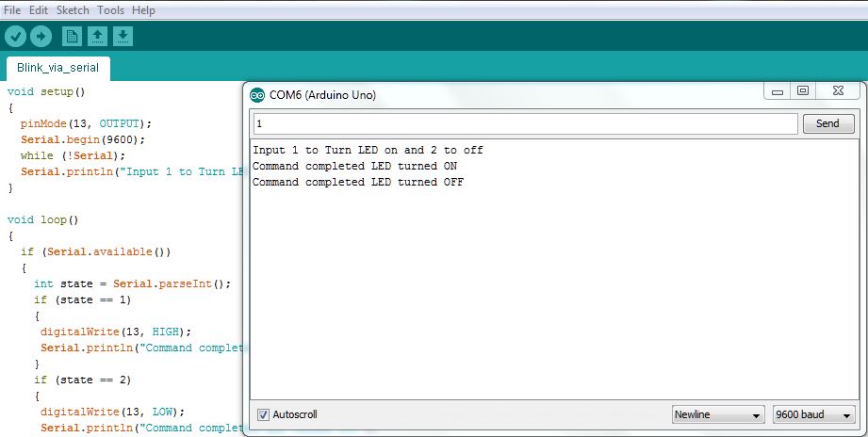Viewport: 868px width, 437px height.
Task: Open the 9600 baud dropdown
Action: pos(813,414)
